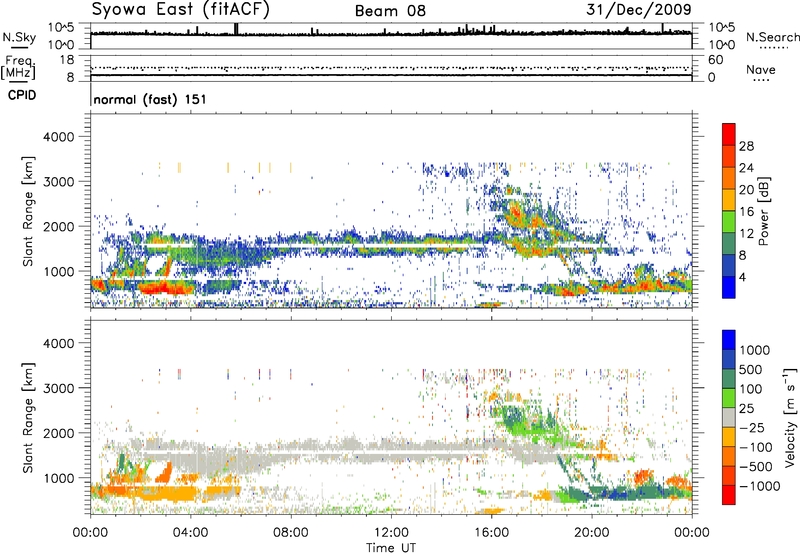Click the date '31/Dec/2009'
The height and width of the screenshot is (554, 800).
639,10
